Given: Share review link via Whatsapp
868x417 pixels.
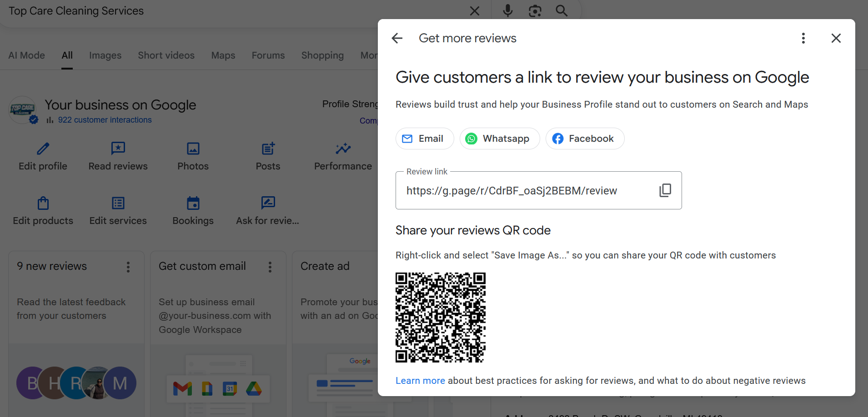Looking at the screenshot, I should click(500, 139).
